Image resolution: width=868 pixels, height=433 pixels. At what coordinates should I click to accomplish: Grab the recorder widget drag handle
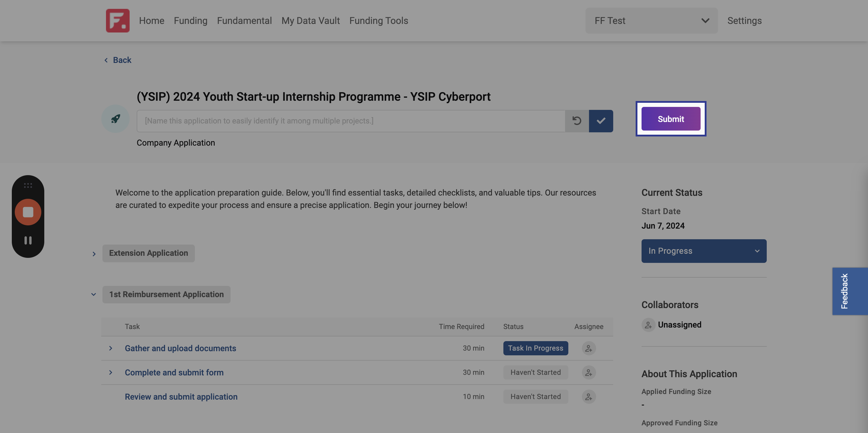click(28, 185)
